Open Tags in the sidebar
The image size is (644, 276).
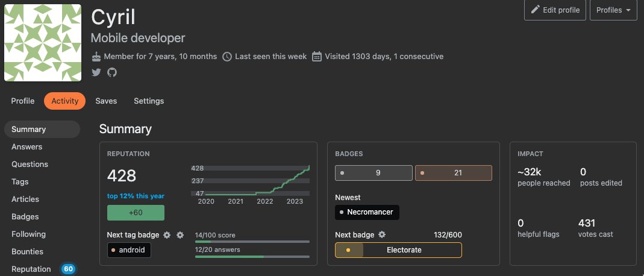pos(20,181)
